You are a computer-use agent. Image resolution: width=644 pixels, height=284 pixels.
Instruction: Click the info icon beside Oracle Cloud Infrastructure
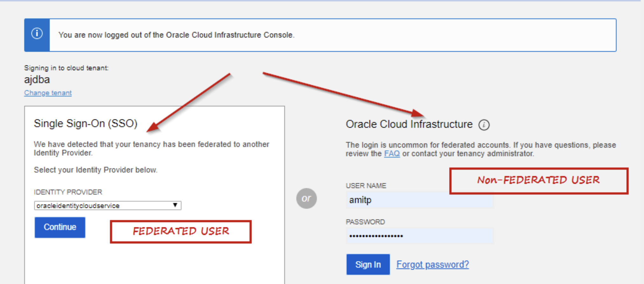tap(484, 125)
